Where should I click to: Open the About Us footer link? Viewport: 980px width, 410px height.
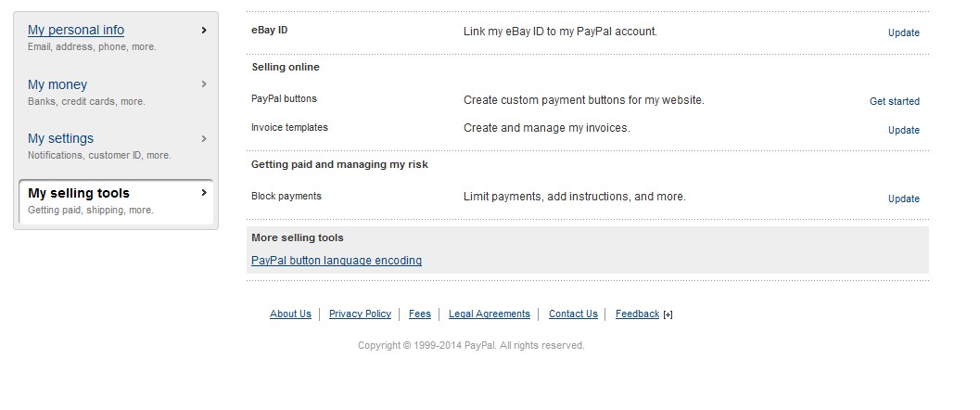click(x=290, y=314)
